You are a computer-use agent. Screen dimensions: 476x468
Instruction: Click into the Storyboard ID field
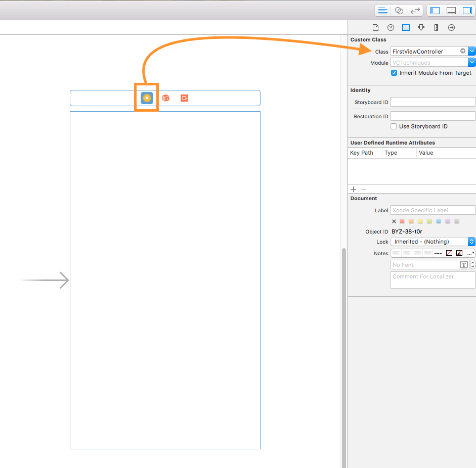point(432,102)
